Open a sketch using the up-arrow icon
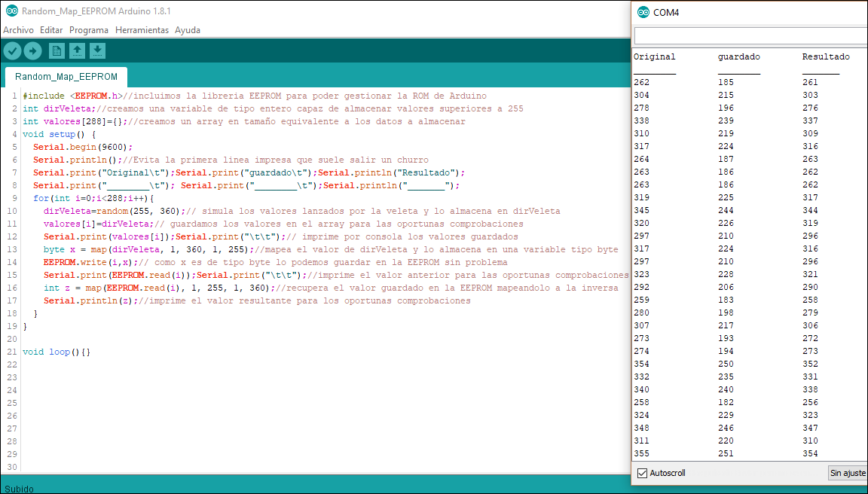Viewport: 868px width, 494px height. click(77, 50)
